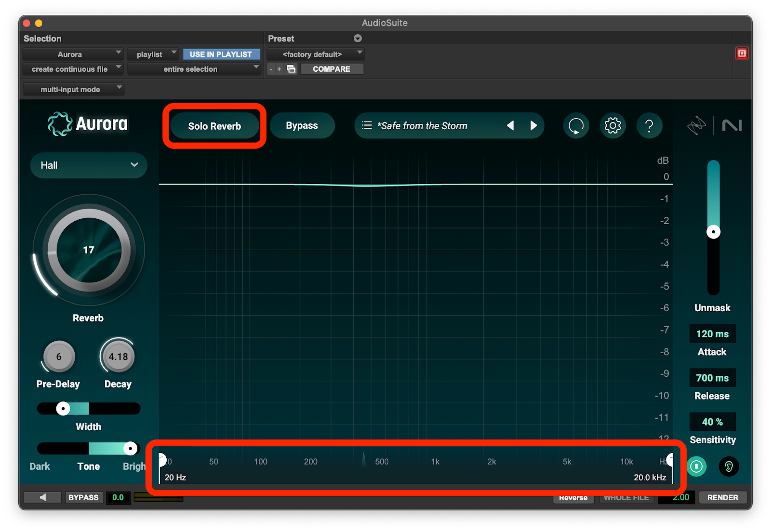Click the 700 ms Release value
Viewport: 771px width, 532px height.
712,378
